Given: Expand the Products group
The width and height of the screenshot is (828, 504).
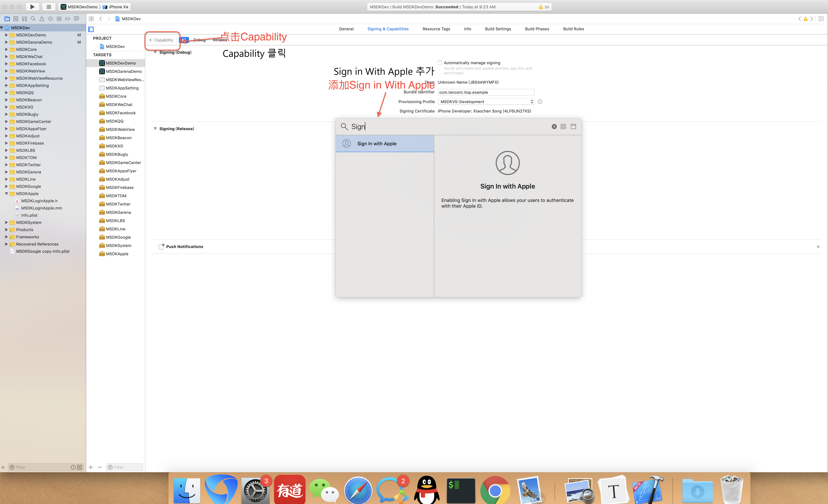Looking at the screenshot, I should [6, 230].
